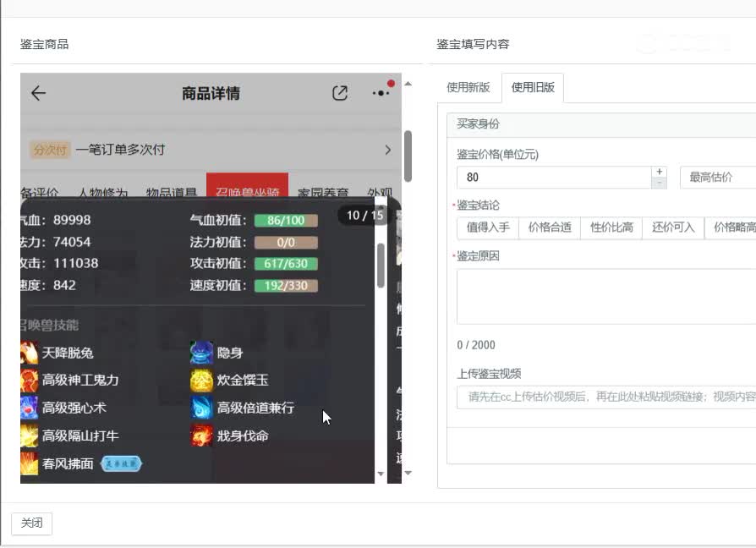
Task: Select the 还价可入 conclusion option
Action: (x=672, y=228)
